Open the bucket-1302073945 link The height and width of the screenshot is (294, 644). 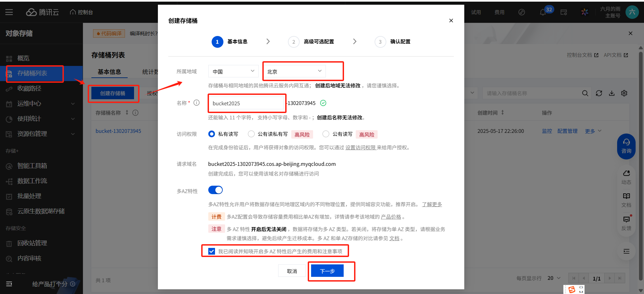point(118,131)
